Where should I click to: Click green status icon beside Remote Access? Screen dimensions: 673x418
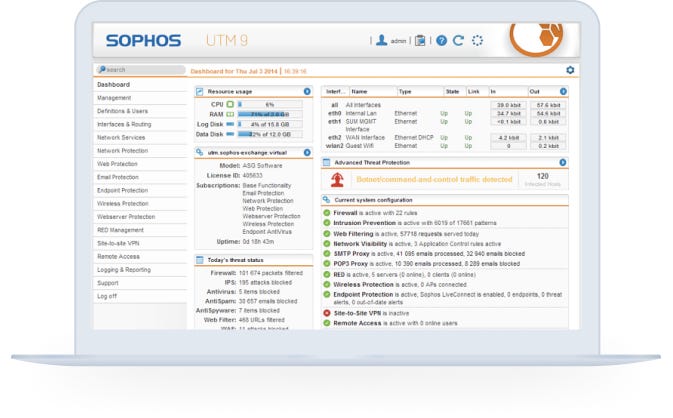click(x=327, y=323)
